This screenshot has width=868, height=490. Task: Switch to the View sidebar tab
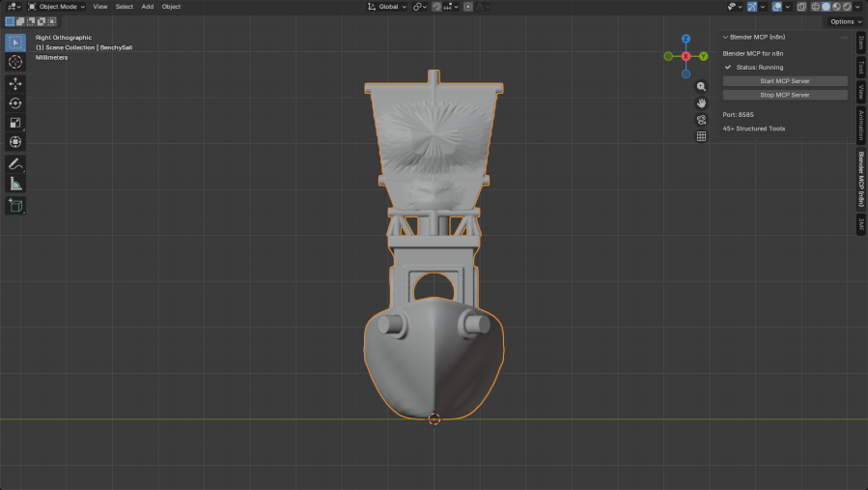pos(861,92)
